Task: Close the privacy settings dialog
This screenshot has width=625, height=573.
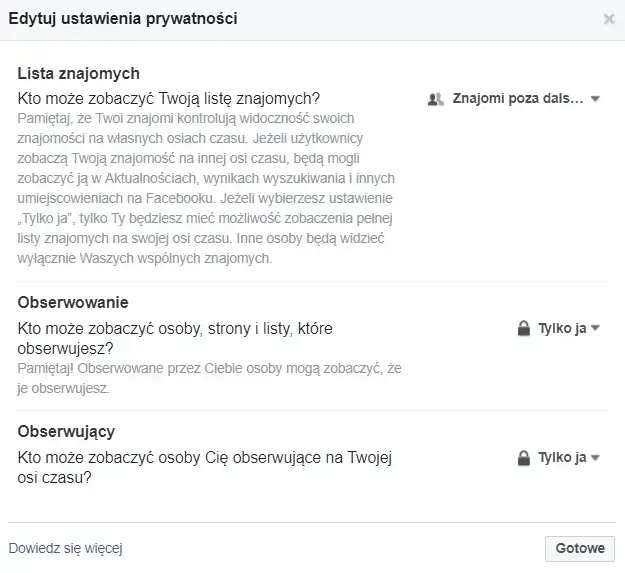Action: click(x=609, y=19)
